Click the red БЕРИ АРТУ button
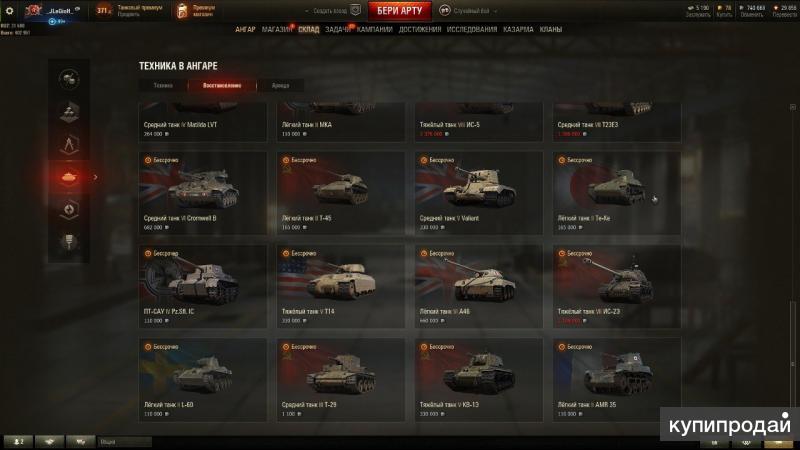Image resolution: width=800 pixels, height=450 pixels. pyautogui.click(x=399, y=11)
